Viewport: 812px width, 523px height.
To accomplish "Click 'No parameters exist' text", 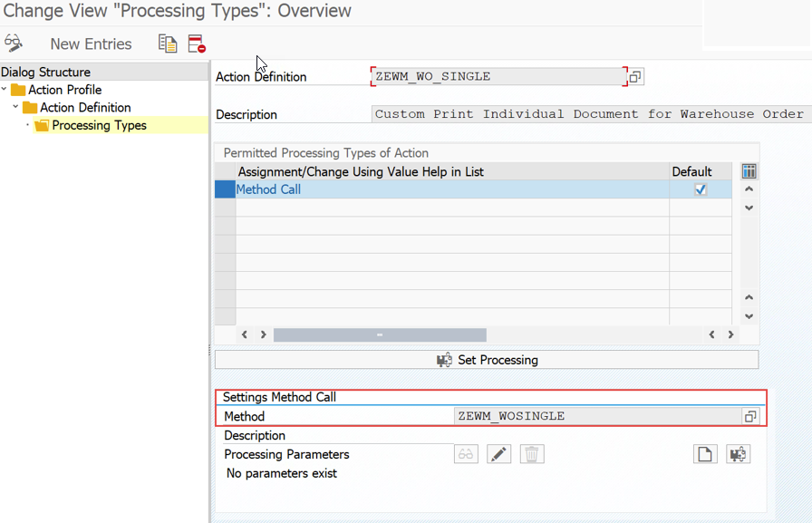I will pyautogui.click(x=282, y=473).
